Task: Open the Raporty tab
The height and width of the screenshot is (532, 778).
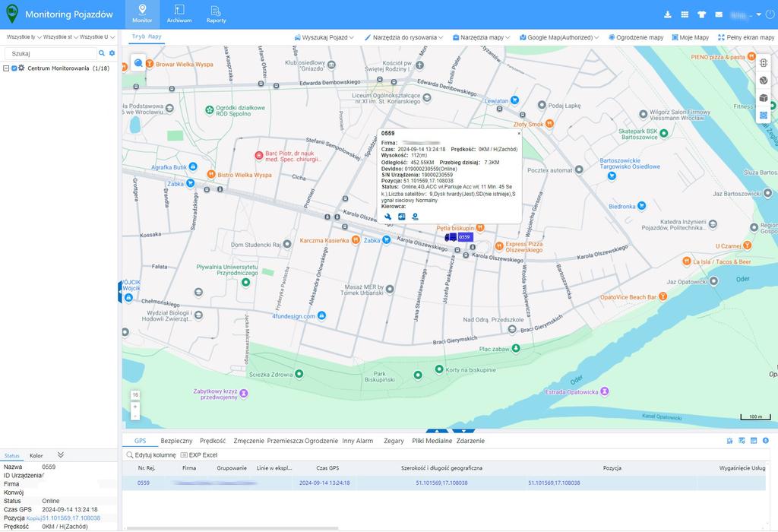Action: tap(216, 14)
